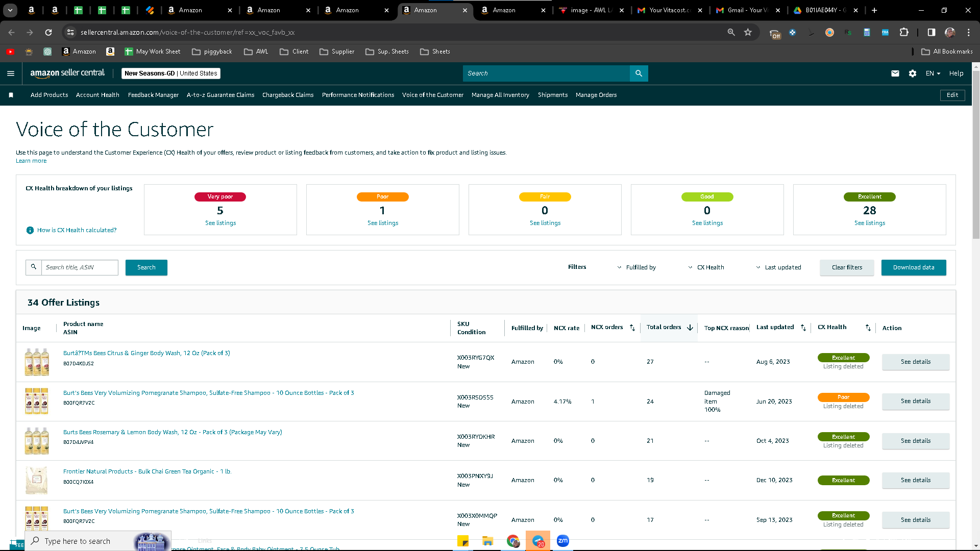Sort by NCX orders arrows icon

(632, 328)
